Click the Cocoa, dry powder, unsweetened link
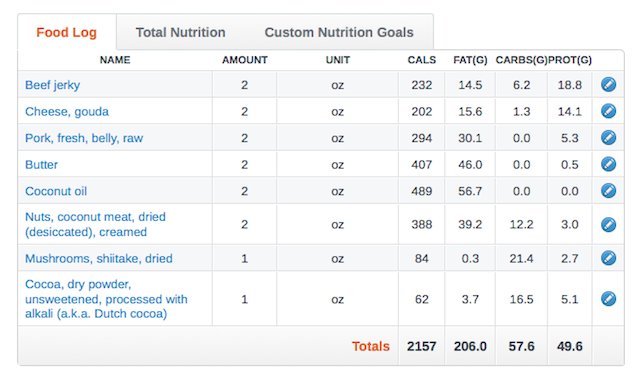The height and width of the screenshot is (386, 640). tap(106, 299)
